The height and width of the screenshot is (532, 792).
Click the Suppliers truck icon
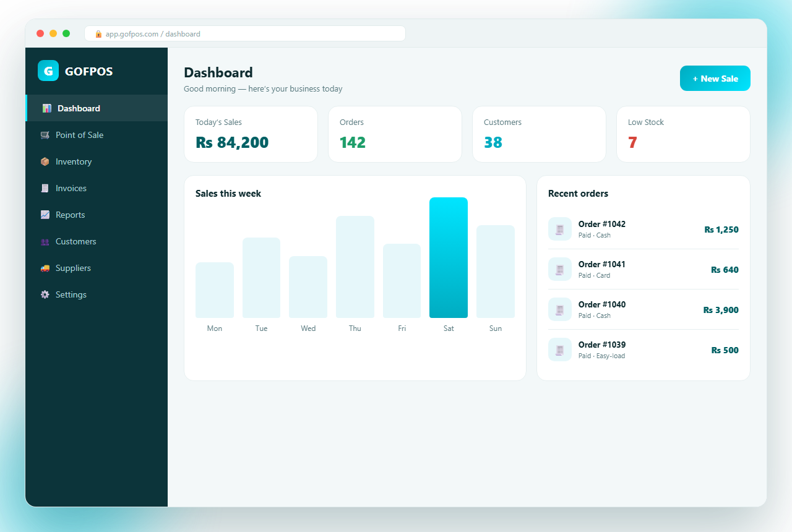point(45,268)
